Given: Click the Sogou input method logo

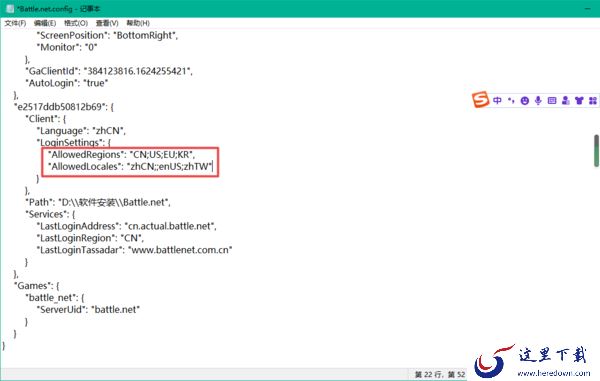Looking at the screenshot, I should click(481, 99).
